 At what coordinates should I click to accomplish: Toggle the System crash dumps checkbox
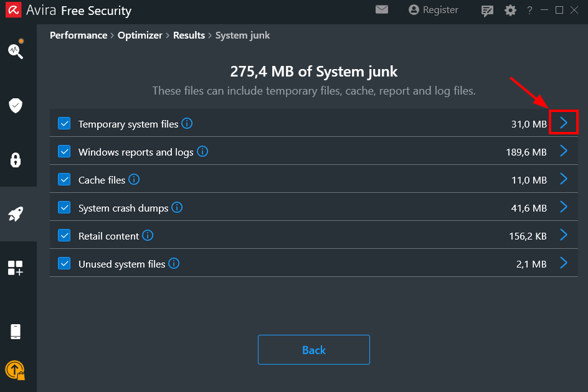pyautogui.click(x=64, y=208)
